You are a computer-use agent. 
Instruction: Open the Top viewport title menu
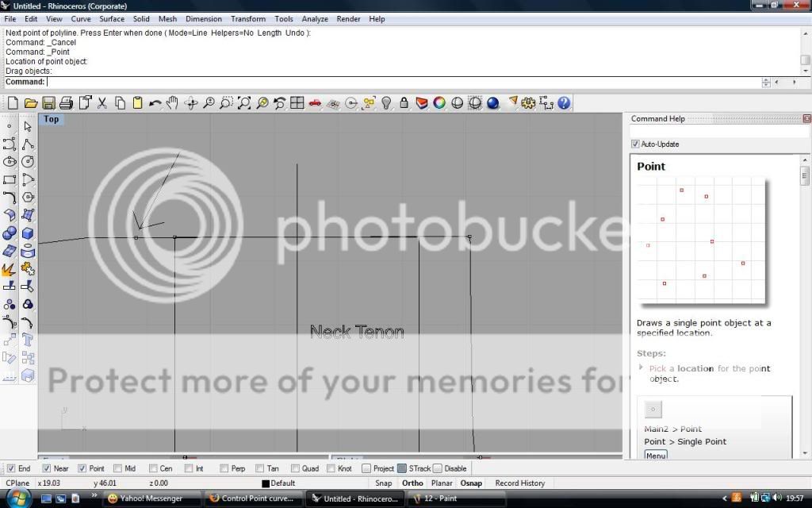(x=51, y=119)
